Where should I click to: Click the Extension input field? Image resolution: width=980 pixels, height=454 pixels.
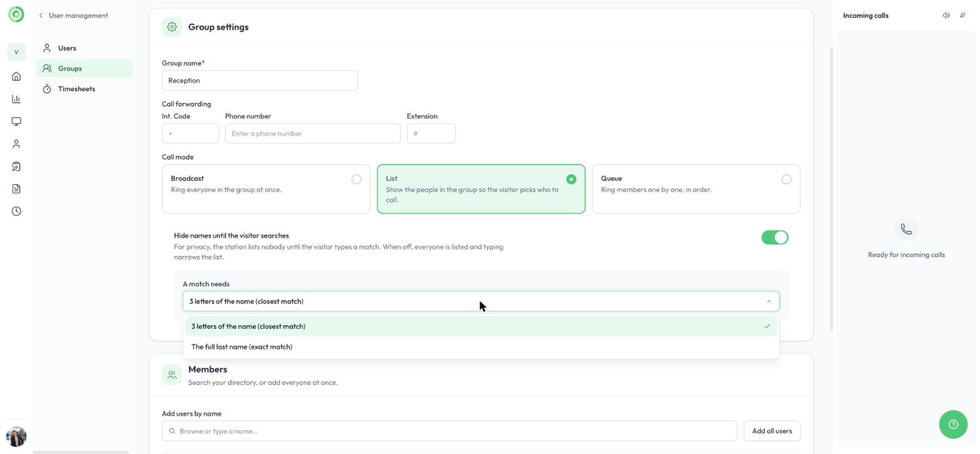pyautogui.click(x=431, y=134)
